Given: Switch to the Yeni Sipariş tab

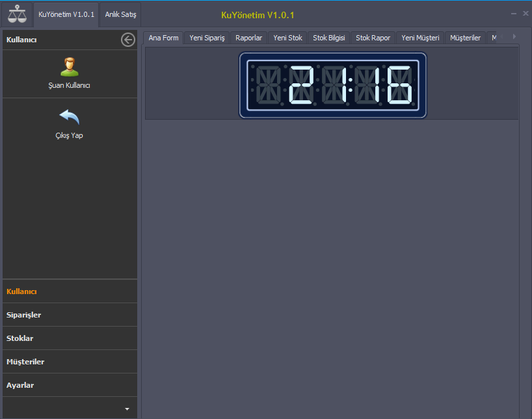Looking at the screenshot, I should pos(206,38).
